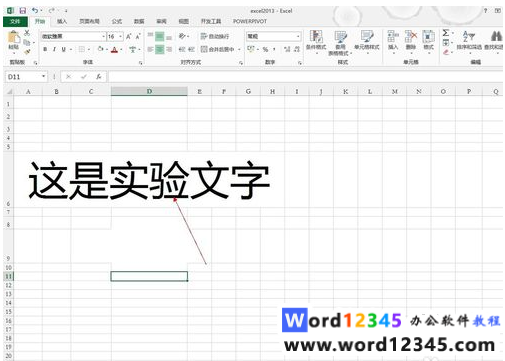
Task: Select the Format Painter brush
Action: pos(27,51)
